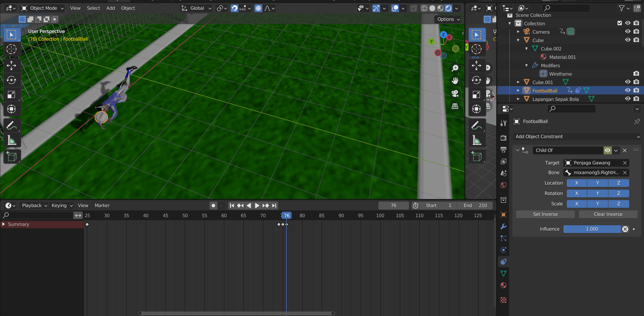Open the Object Mode dropdown

click(x=43, y=8)
